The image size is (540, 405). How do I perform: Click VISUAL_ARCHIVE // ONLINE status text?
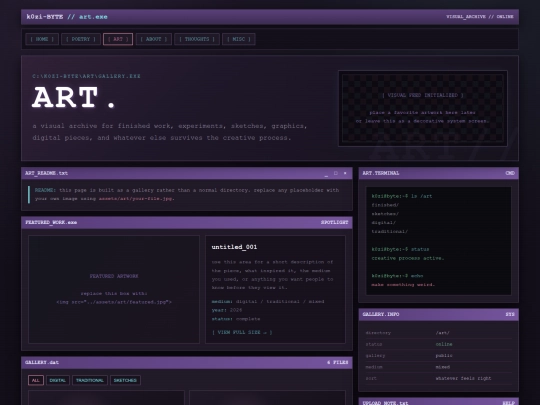[x=480, y=17]
